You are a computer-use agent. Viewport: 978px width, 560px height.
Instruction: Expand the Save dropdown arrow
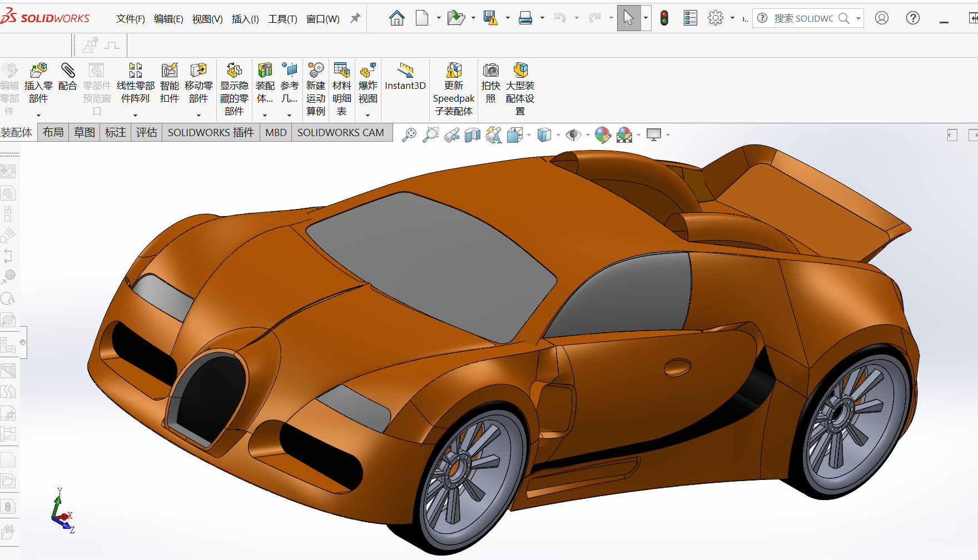[x=508, y=18]
